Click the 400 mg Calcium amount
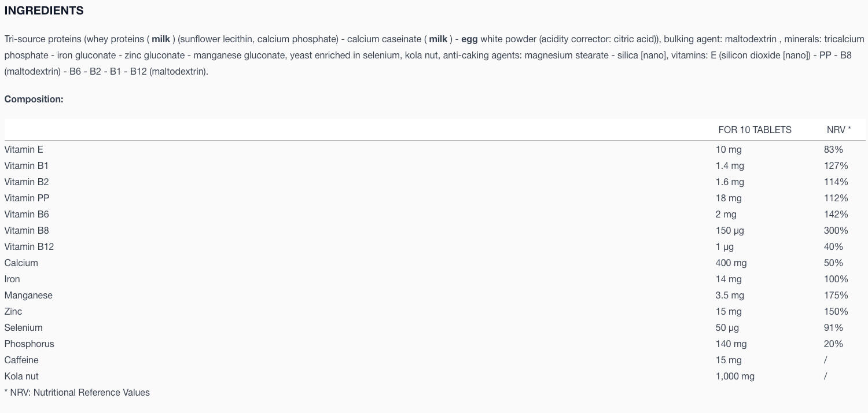 pos(731,263)
